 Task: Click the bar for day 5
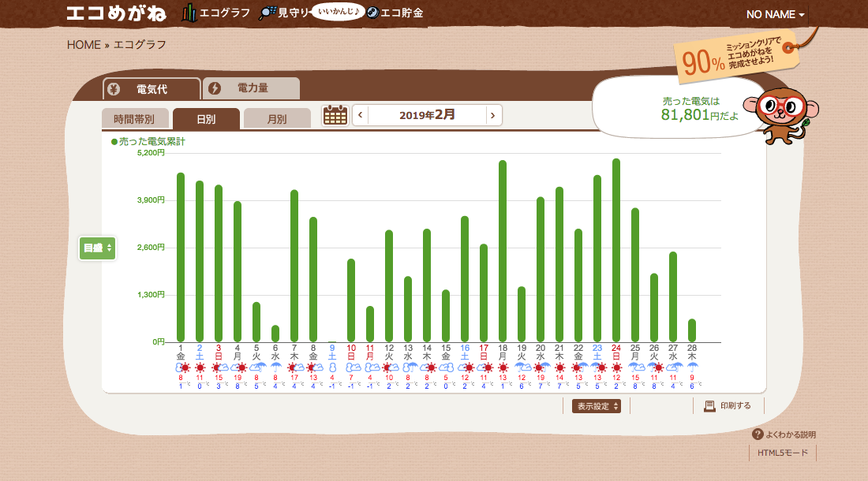pos(256,322)
